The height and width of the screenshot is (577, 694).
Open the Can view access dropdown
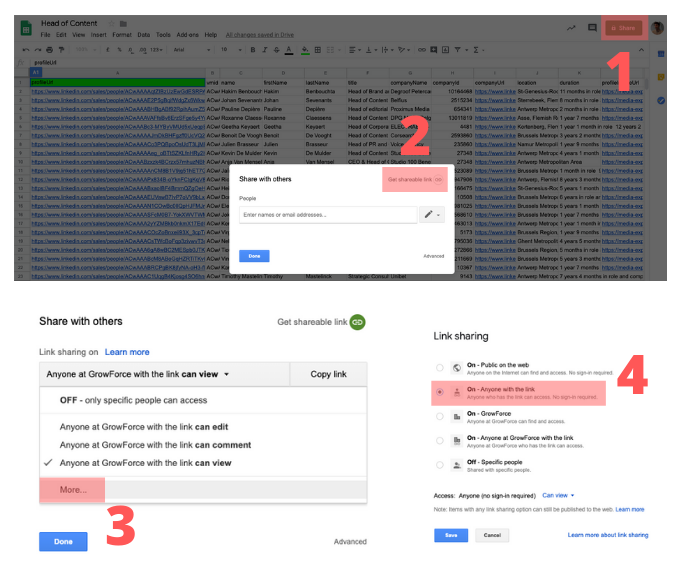tap(558, 496)
